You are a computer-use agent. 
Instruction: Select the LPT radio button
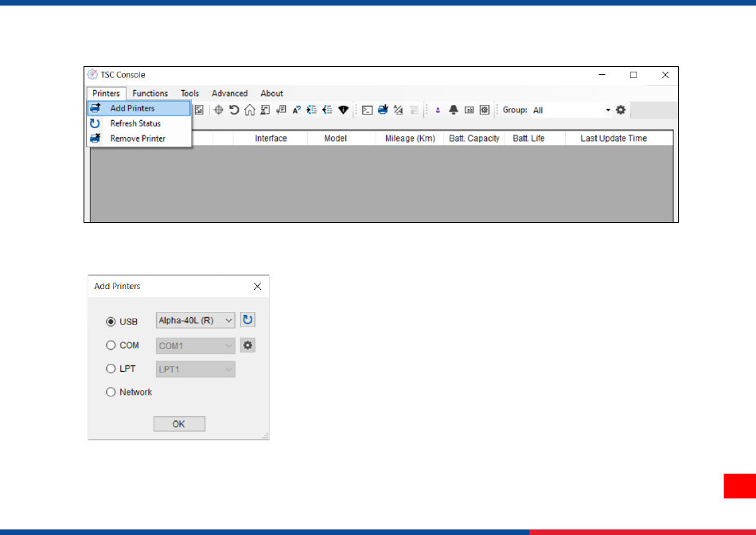coord(111,369)
